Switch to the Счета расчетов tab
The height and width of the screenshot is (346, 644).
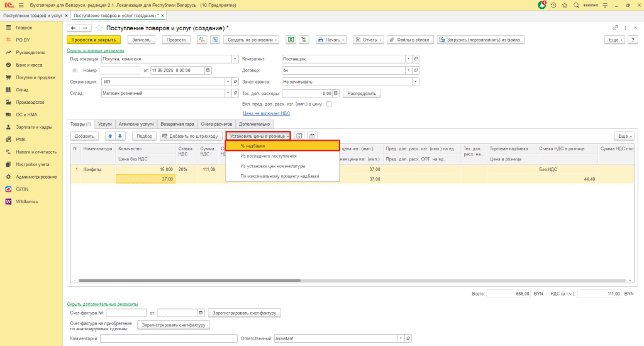click(x=216, y=124)
